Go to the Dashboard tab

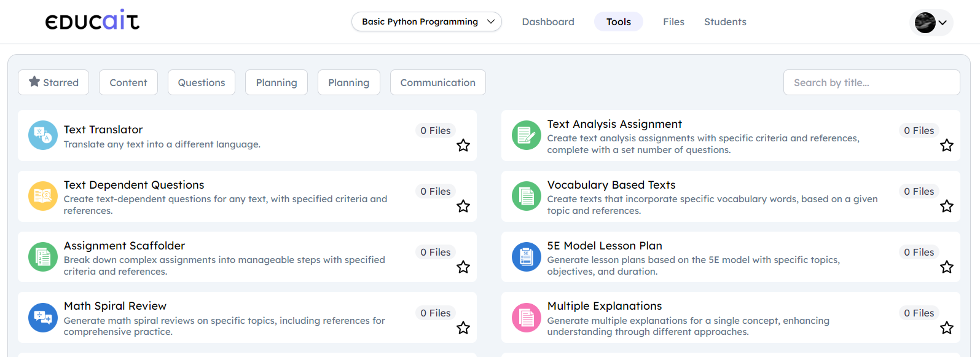[x=548, y=22]
